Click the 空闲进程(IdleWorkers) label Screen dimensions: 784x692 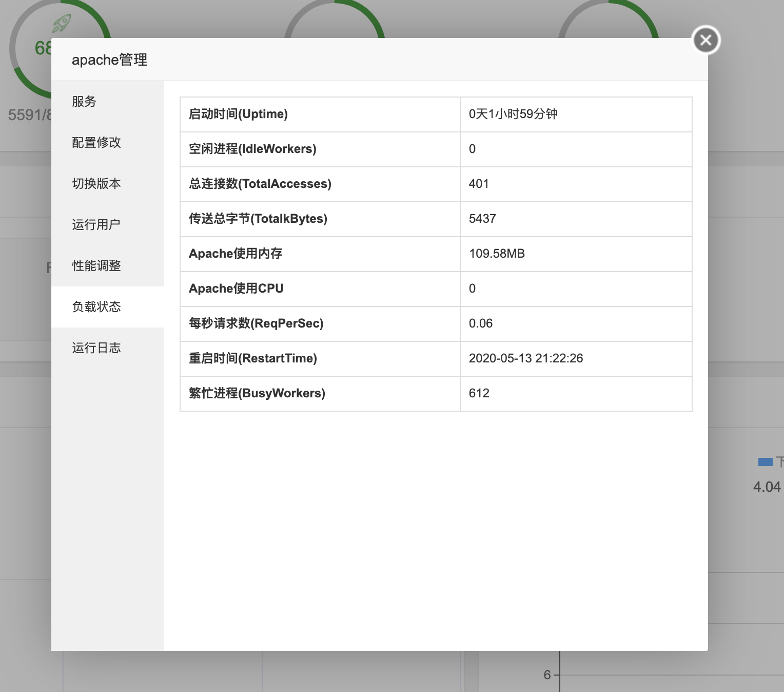click(252, 149)
